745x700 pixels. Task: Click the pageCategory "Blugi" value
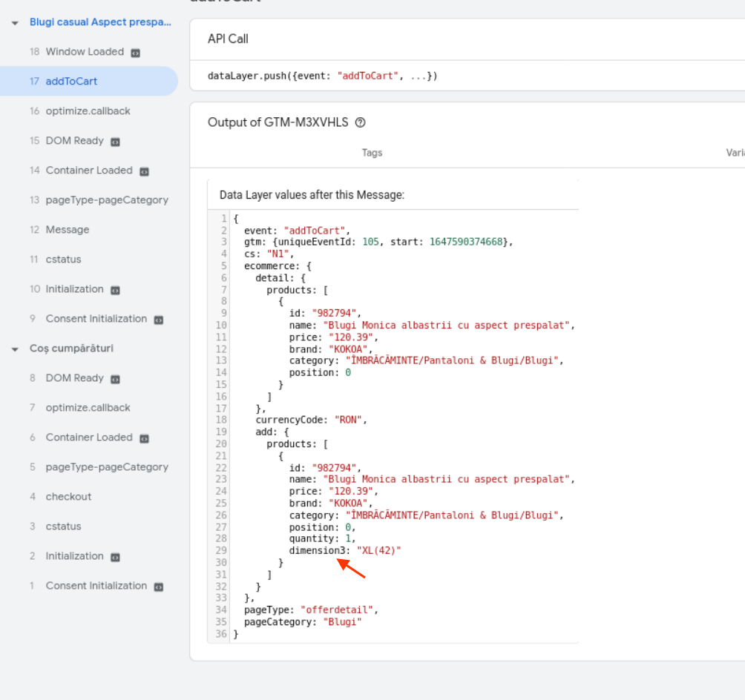coord(342,621)
